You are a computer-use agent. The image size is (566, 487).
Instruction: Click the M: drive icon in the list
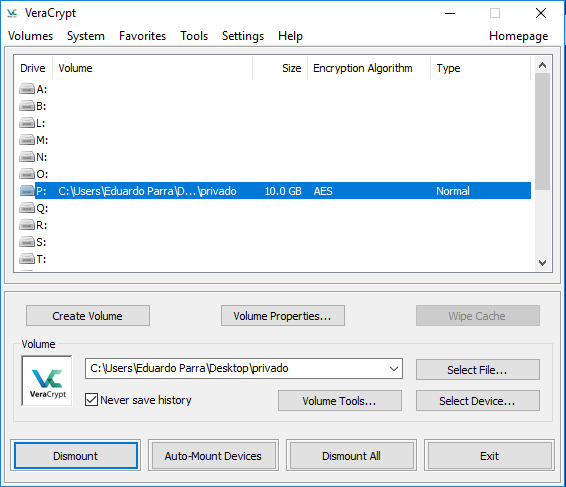pos(27,139)
